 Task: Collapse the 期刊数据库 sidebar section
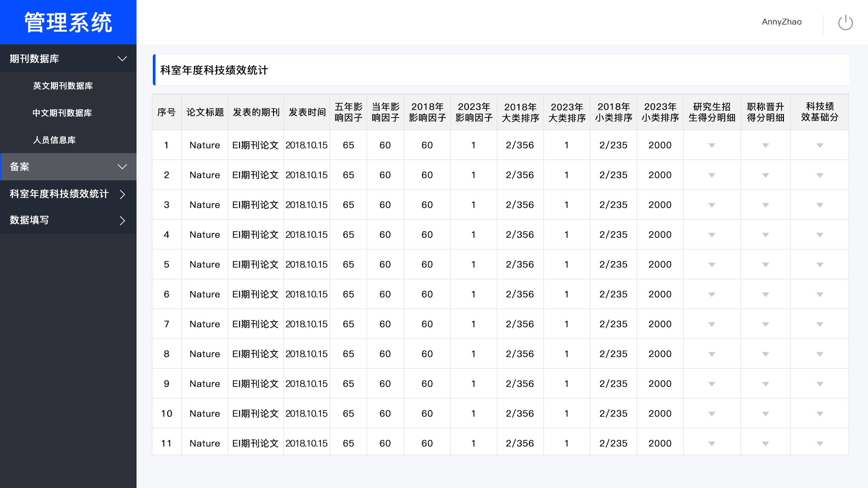(122, 59)
